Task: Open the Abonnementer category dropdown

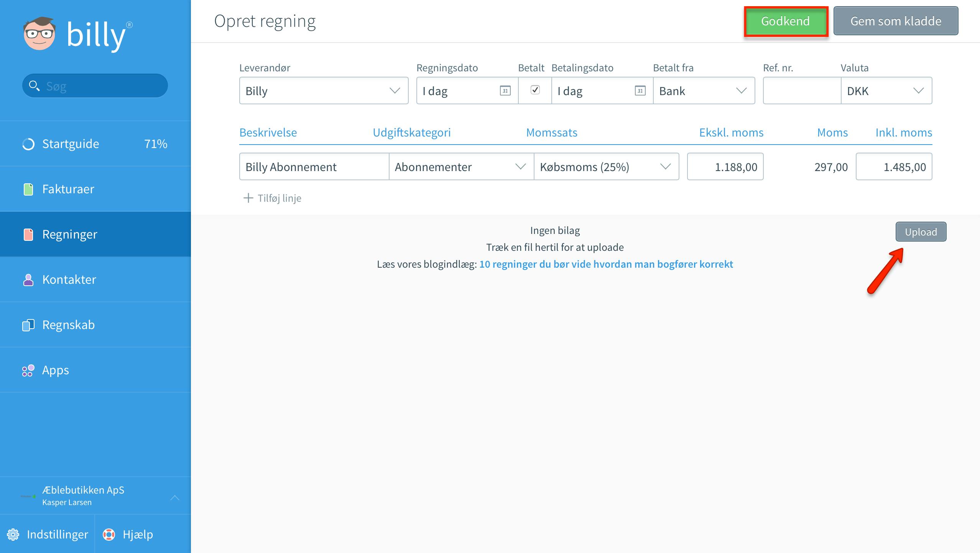Action: click(x=461, y=166)
